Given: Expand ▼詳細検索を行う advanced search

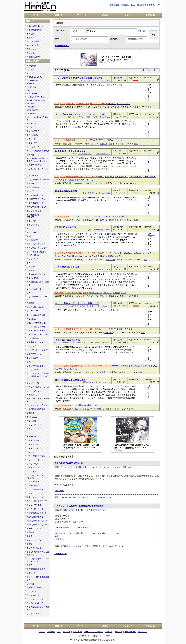Looking at the screenshot, I should [x=62, y=46].
